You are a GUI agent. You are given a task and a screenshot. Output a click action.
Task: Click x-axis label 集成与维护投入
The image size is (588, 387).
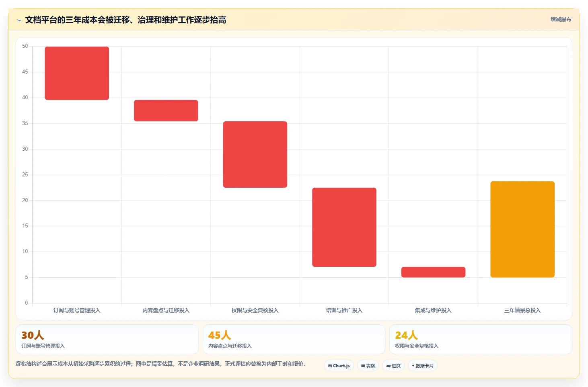(433, 310)
